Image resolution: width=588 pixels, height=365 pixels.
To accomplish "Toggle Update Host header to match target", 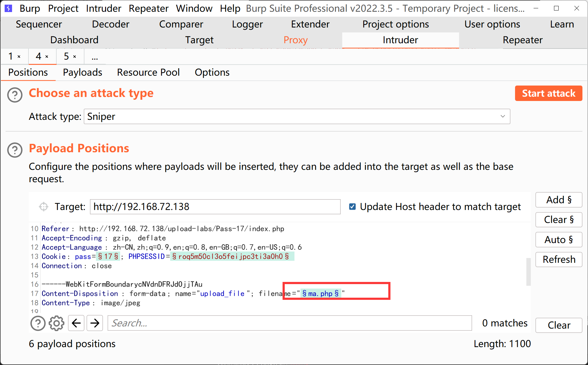I will (x=352, y=207).
